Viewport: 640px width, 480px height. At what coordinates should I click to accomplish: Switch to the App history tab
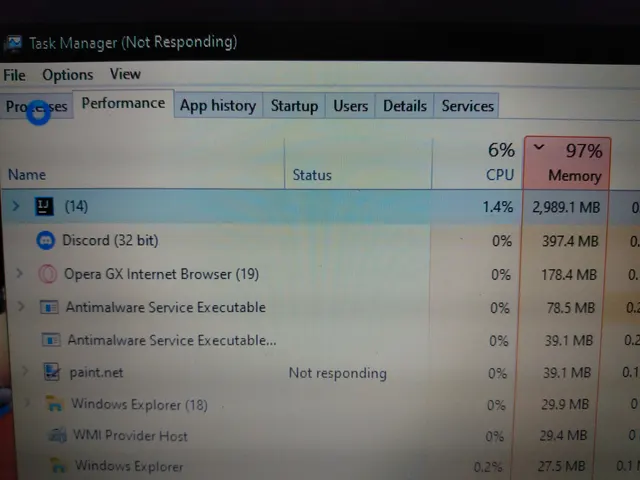(218, 106)
